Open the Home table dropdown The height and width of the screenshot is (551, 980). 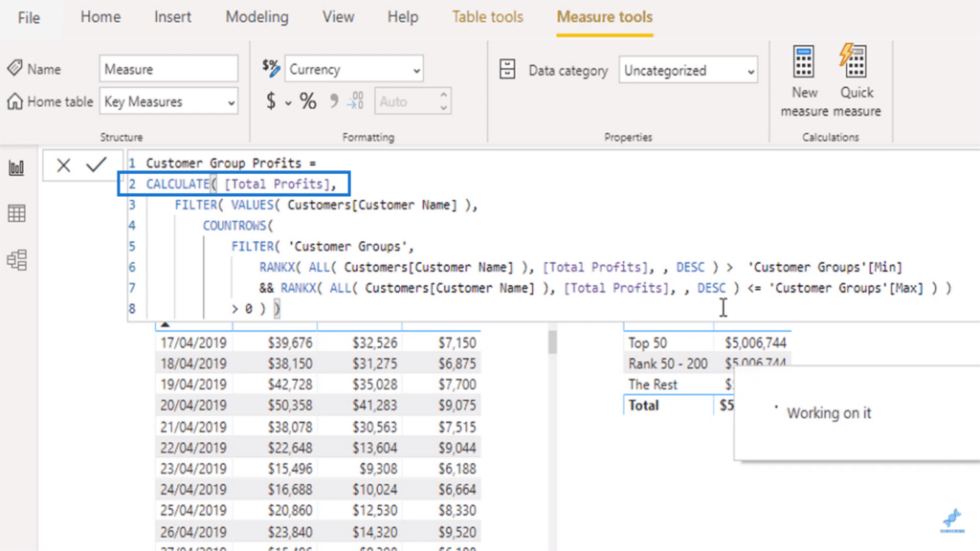click(168, 101)
